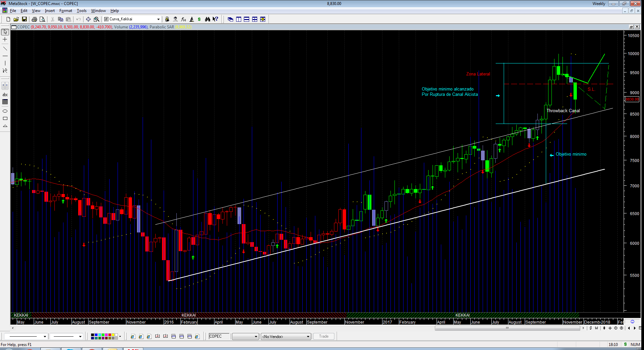Open the Help menu
644x350 pixels.
[x=115, y=11]
